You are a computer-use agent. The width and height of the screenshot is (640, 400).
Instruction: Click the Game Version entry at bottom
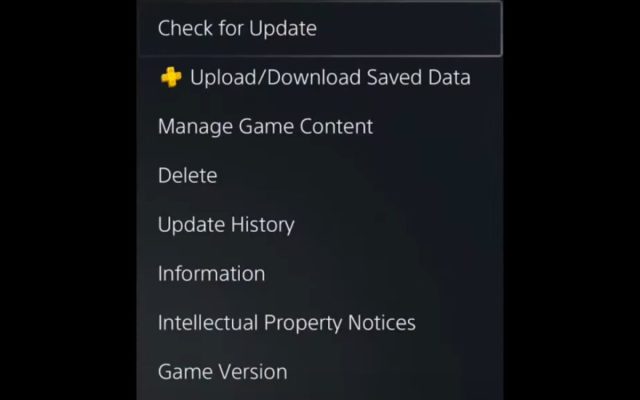click(321, 371)
